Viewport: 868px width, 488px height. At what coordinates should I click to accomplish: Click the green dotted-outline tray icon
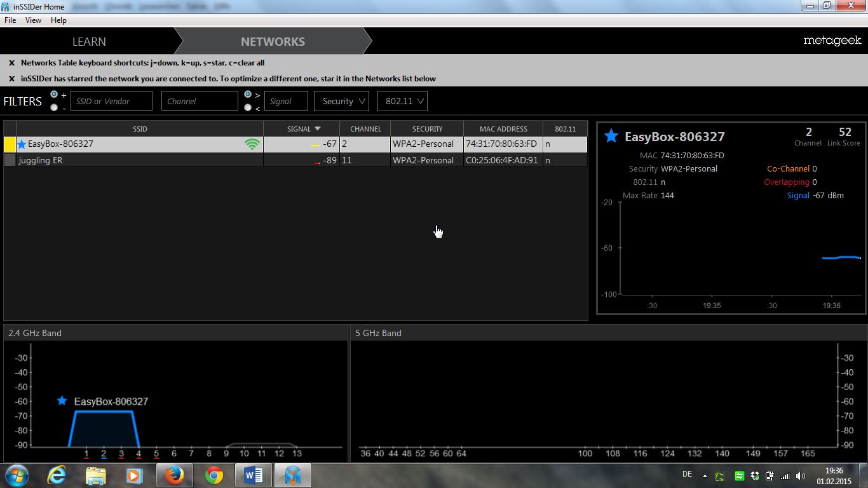point(720,476)
